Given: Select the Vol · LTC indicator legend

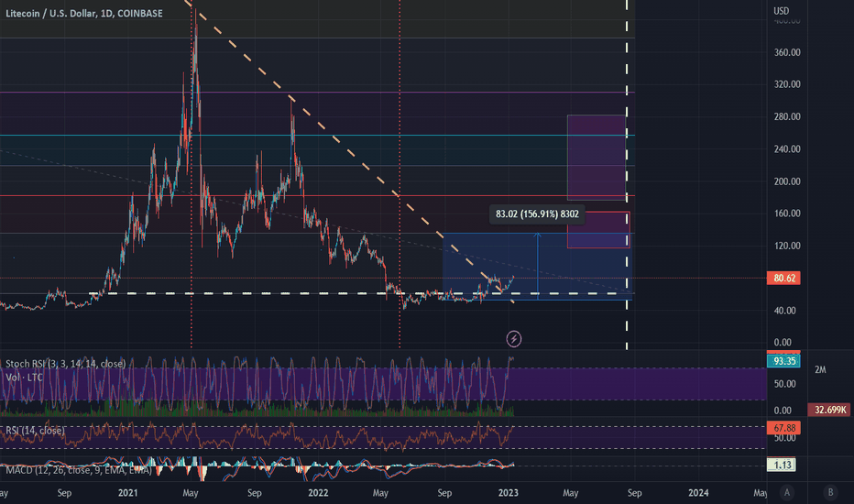Looking at the screenshot, I should pyautogui.click(x=24, y=377).
